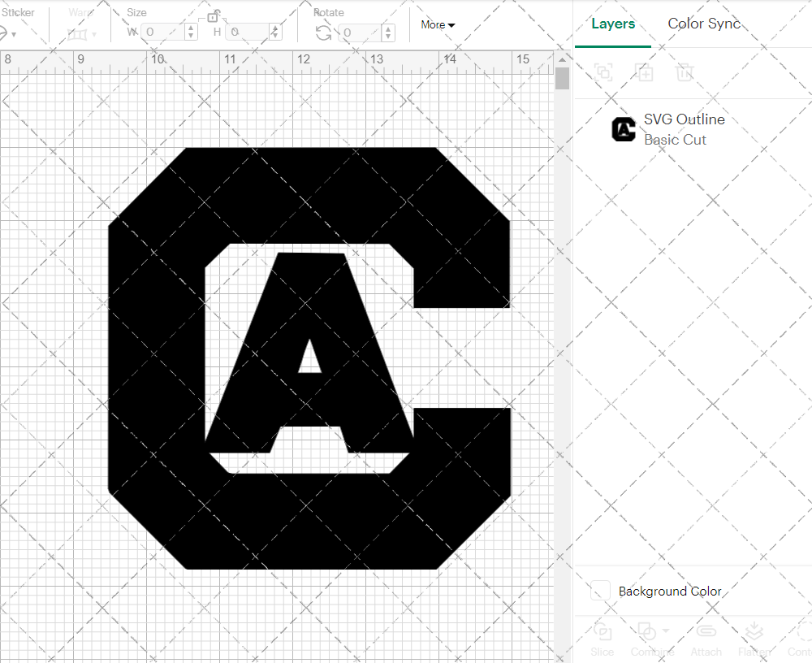
Task: Open the Background Color swatch
Action: 599,591
